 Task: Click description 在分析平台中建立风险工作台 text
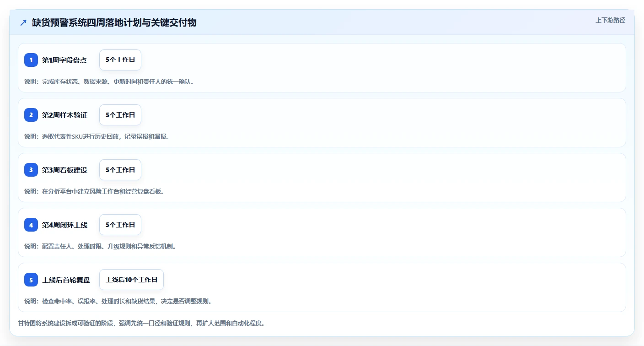point(94,191)
